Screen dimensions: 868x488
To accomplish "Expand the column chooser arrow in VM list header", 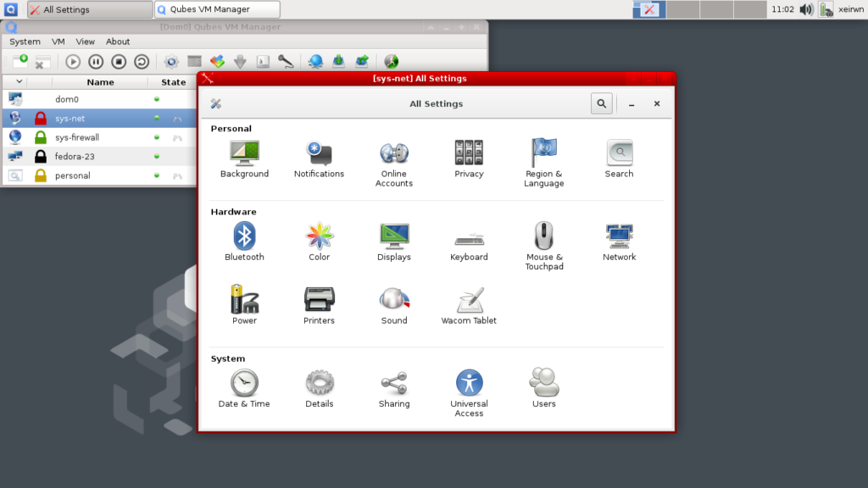I will 19,81.
